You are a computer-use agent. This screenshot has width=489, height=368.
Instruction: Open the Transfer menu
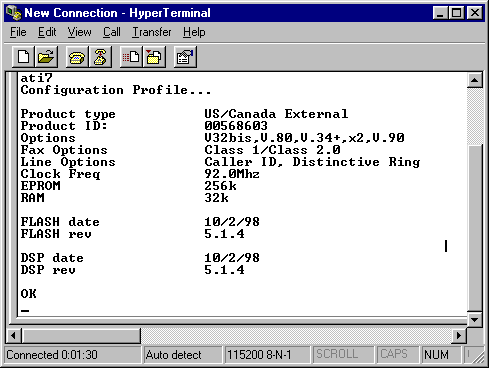(x=152, y=32)
